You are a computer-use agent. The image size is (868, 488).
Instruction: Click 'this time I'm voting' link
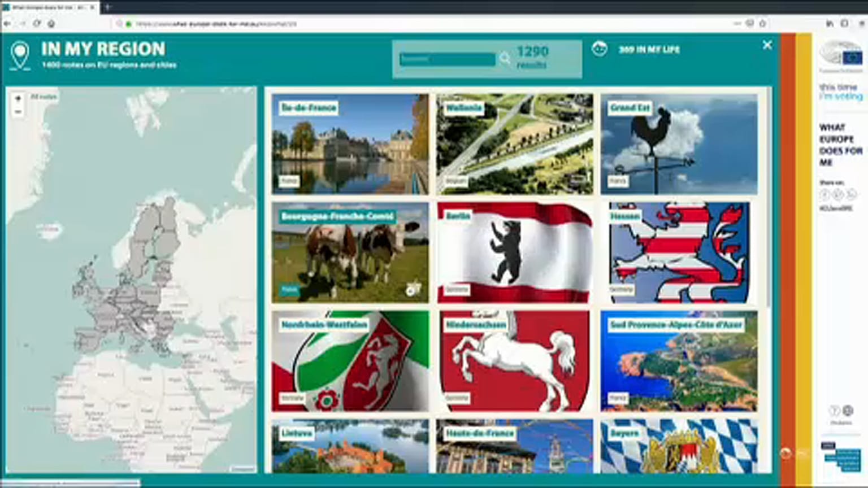pyautogui.click(x=841, y=91)
